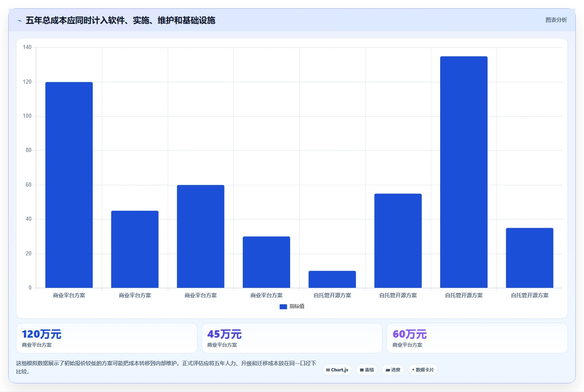This screenshot has height=392, width=584.
Task: Open the 45万元 data card
Action: tap(292, 338)
